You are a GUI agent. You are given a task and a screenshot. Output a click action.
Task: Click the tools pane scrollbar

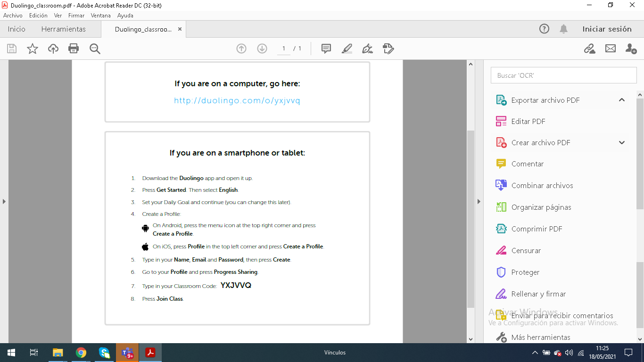(x=640, y=153)
